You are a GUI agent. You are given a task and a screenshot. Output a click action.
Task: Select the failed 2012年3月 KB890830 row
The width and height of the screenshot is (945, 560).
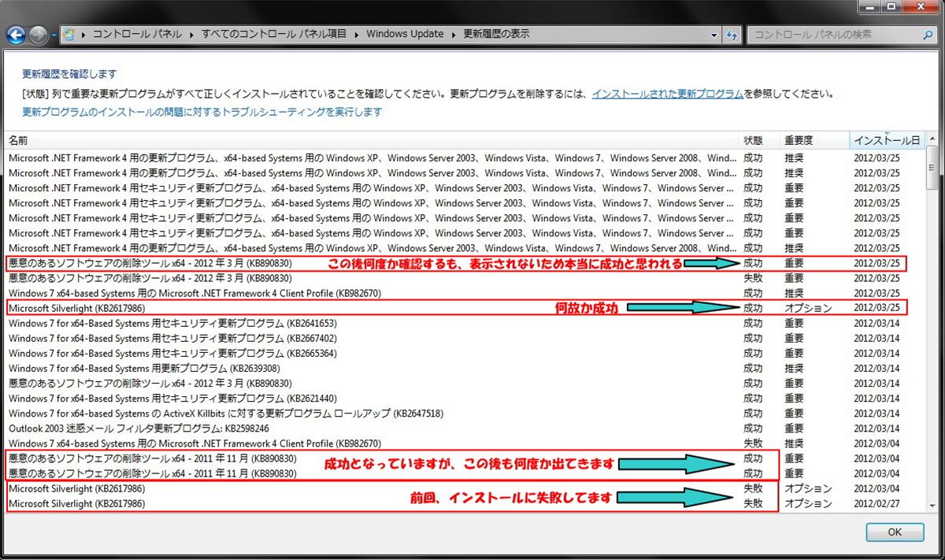click(465, 278)
